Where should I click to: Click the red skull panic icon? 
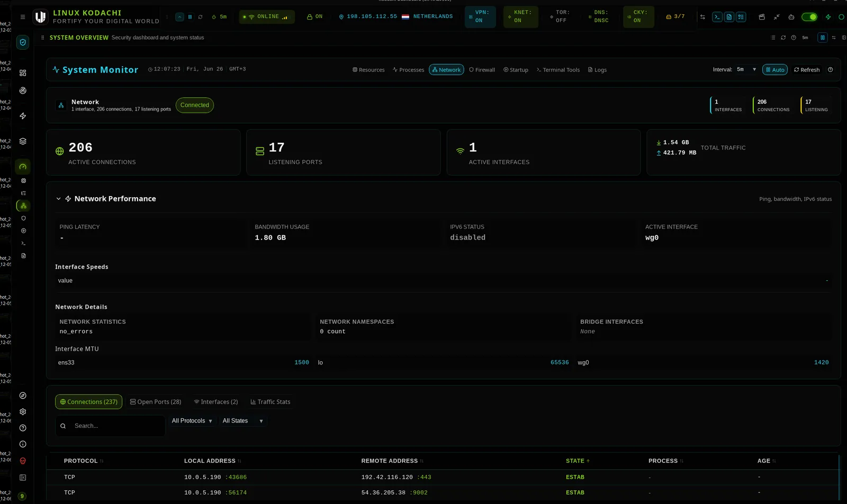click(x=23, y=461)
